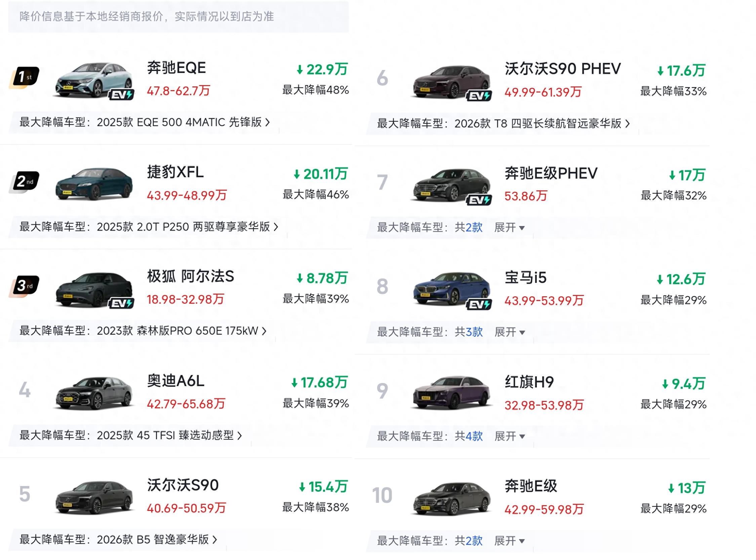Screen dimensions: 756x560
Task: Click the EV badge on 宝马i5
Action: tap(479, 304)
